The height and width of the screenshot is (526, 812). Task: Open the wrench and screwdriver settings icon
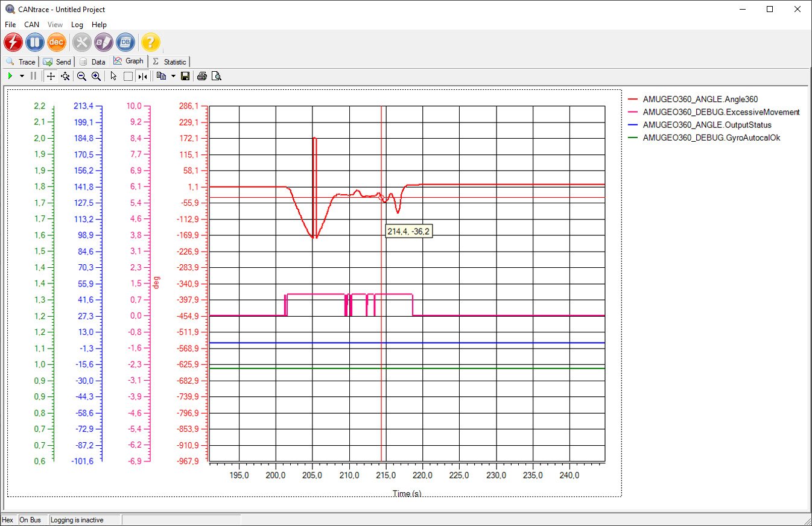pyautogui.click(x=82, y=42)
